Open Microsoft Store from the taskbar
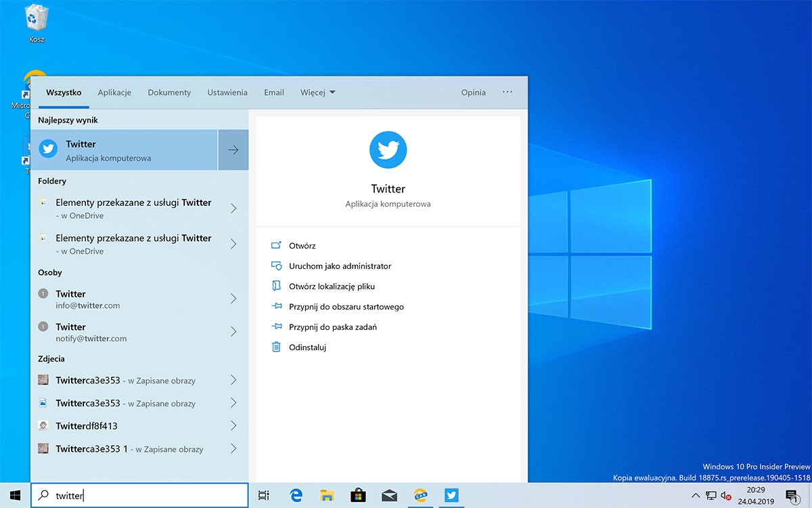 pyautogui.click(x=358, y=496)
